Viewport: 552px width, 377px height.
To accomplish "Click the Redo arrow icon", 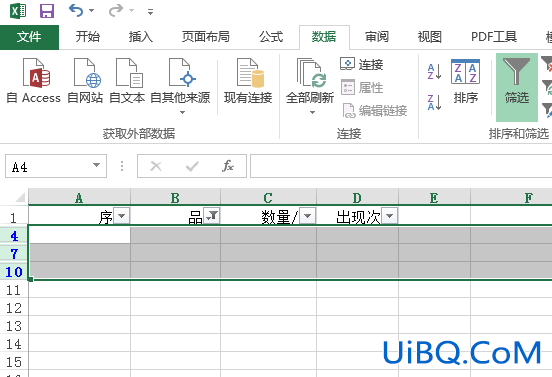I will click(115, 11).
